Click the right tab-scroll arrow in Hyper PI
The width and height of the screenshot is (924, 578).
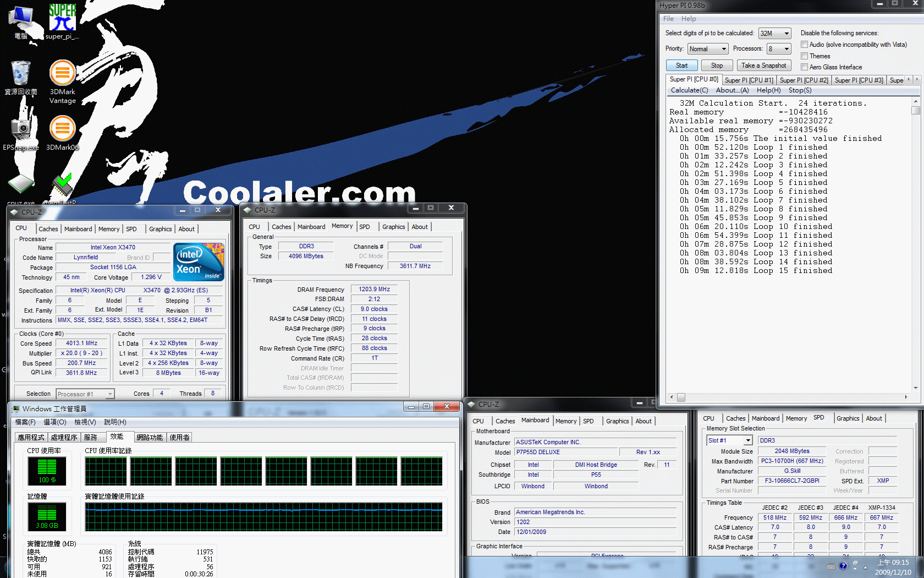(917, 79)
